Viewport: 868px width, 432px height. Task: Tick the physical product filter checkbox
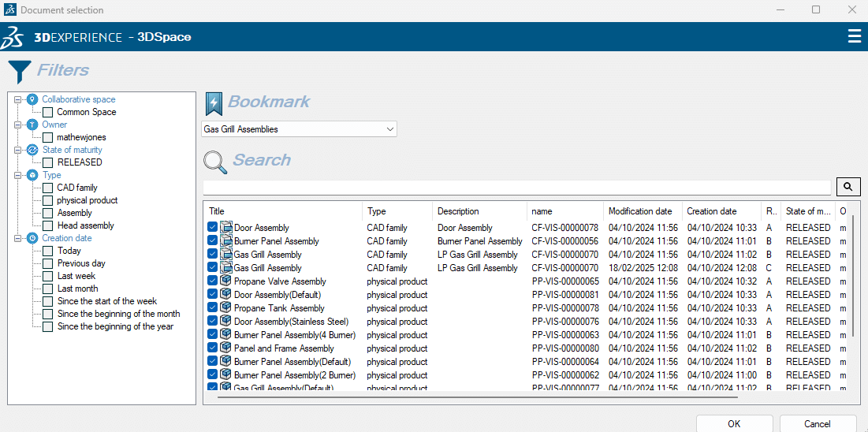click(x=48, y=200)
